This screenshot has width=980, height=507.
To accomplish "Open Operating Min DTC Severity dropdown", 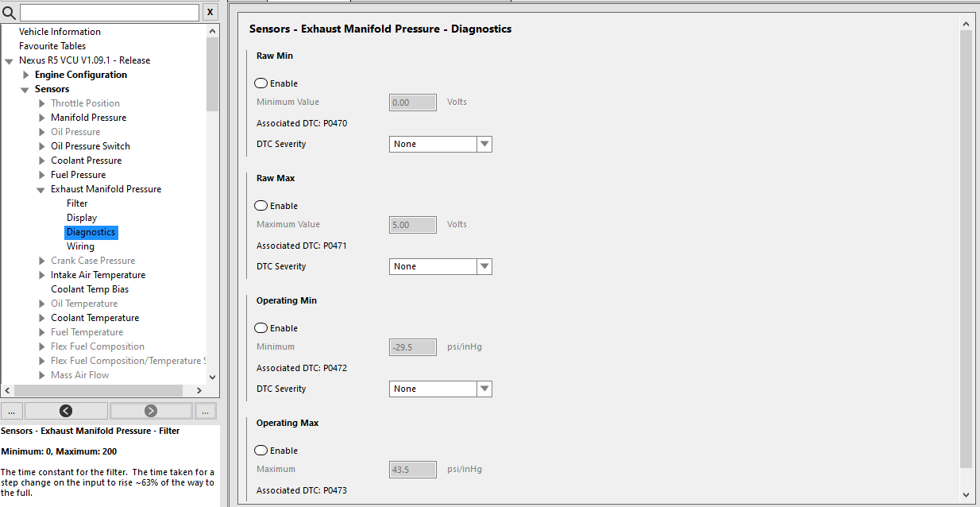I will click(x=484, y=389).
